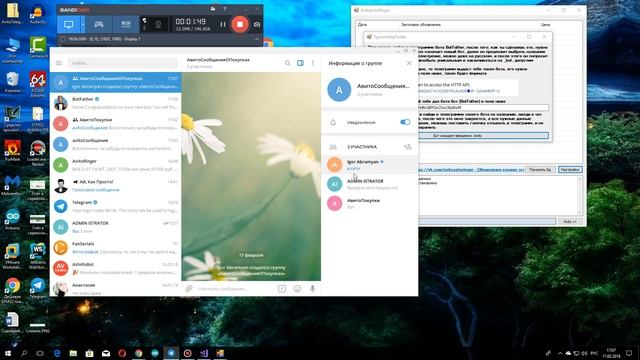Open taskbar search
640x360 pixels.
point(24,353)
